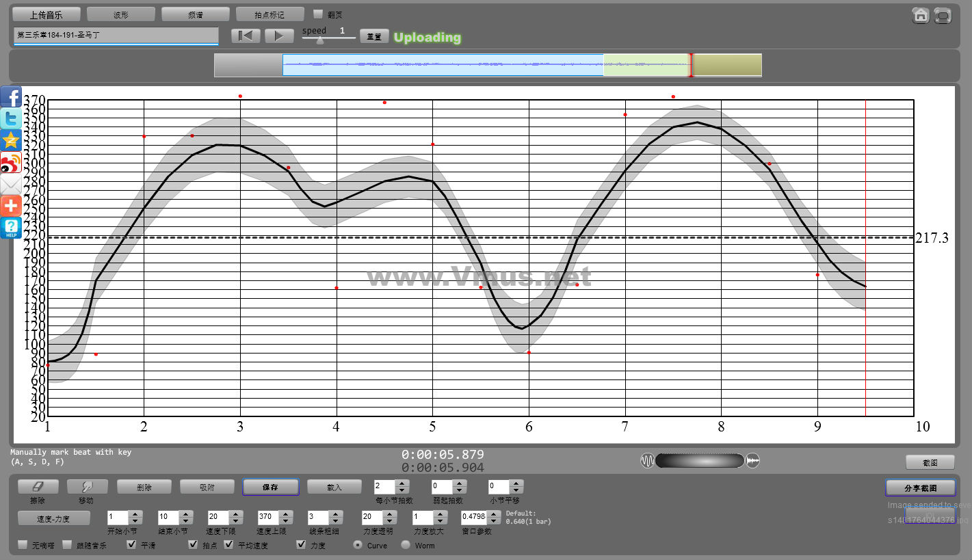Click the home icon at top right
The height and width of the screenshot is (560, 972).
tap(921, 15)
